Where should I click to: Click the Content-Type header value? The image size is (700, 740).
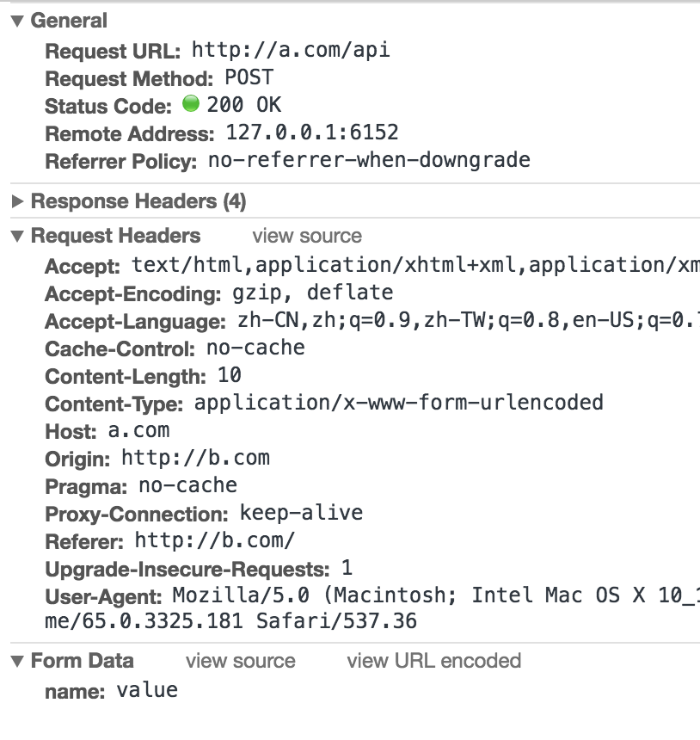(x=398, y=403)
